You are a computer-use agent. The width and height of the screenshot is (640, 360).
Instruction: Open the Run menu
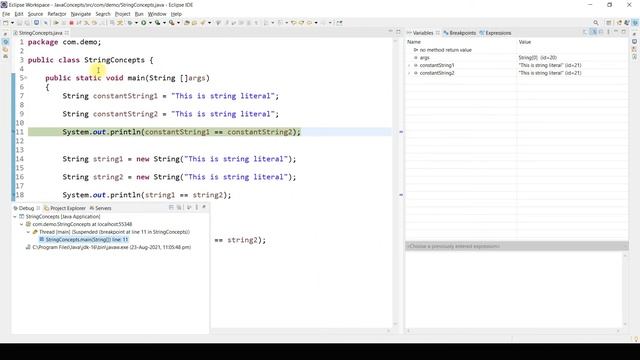click(139, 14)
